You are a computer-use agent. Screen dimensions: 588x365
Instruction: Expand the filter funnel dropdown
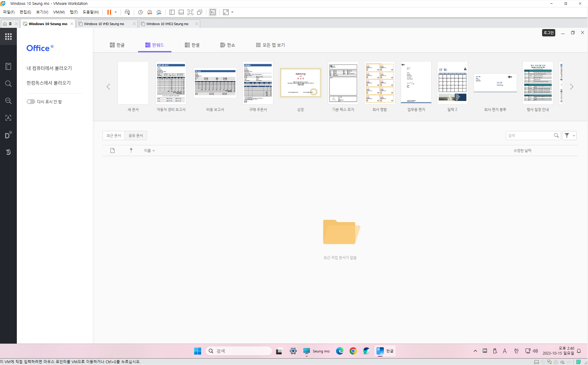569,136
